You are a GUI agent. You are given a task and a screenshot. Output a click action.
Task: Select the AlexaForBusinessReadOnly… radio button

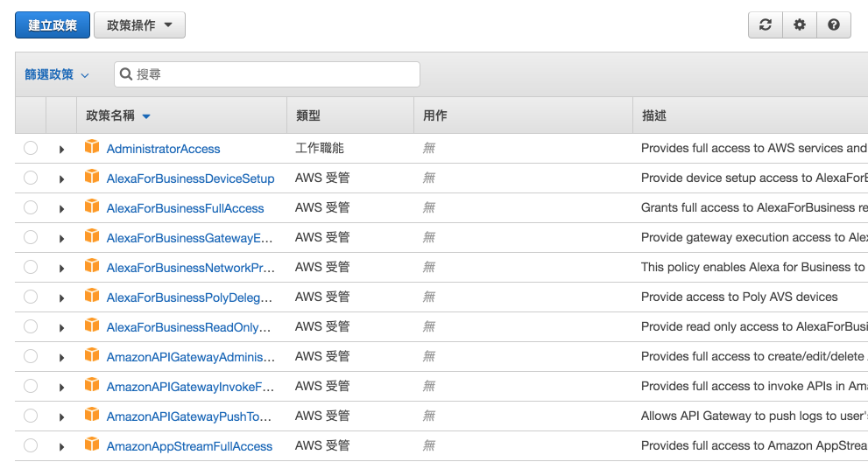point(31,326)
